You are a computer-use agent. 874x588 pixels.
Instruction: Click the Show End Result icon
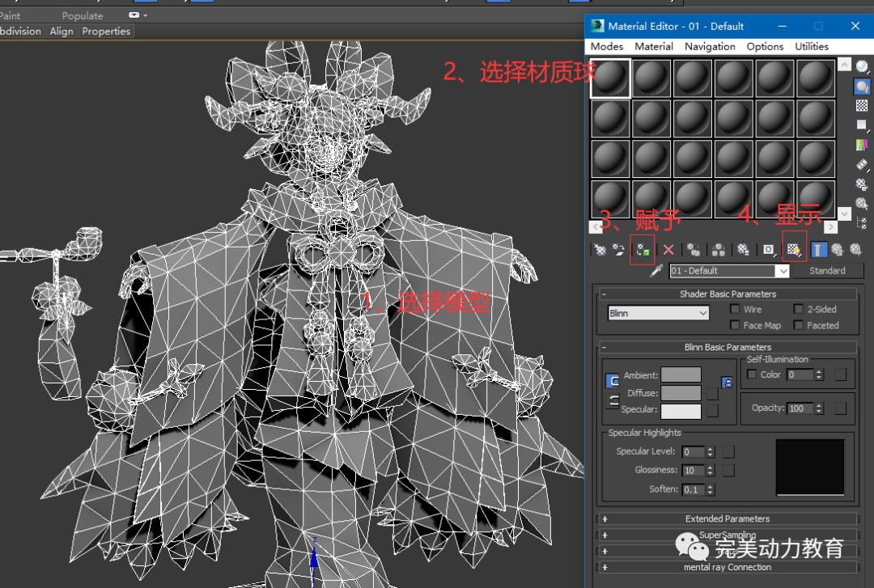point(819,250)
